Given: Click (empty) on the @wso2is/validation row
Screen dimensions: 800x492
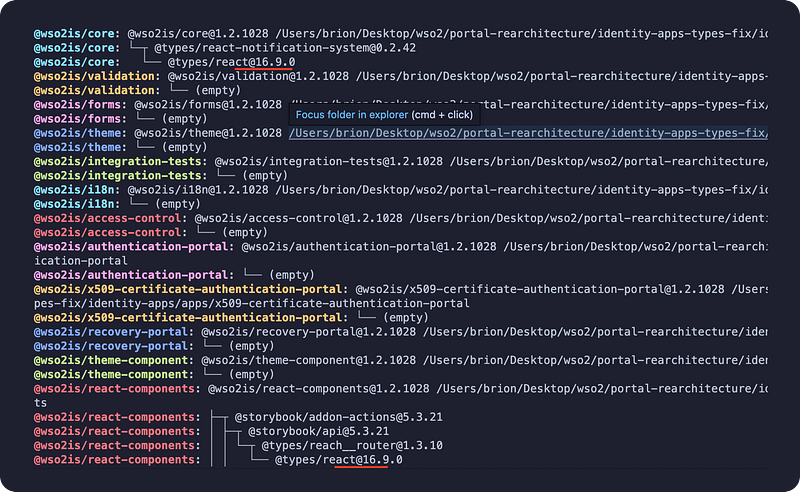Looking at the screenshot, I should click(218, 90).
